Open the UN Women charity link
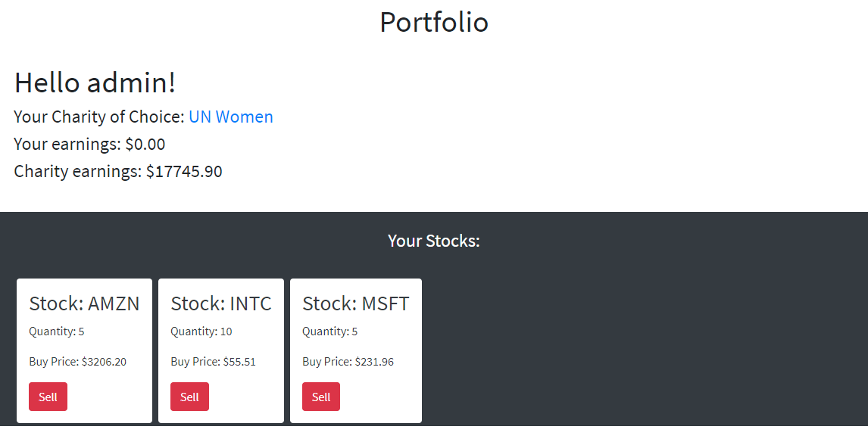 point(231,117)
